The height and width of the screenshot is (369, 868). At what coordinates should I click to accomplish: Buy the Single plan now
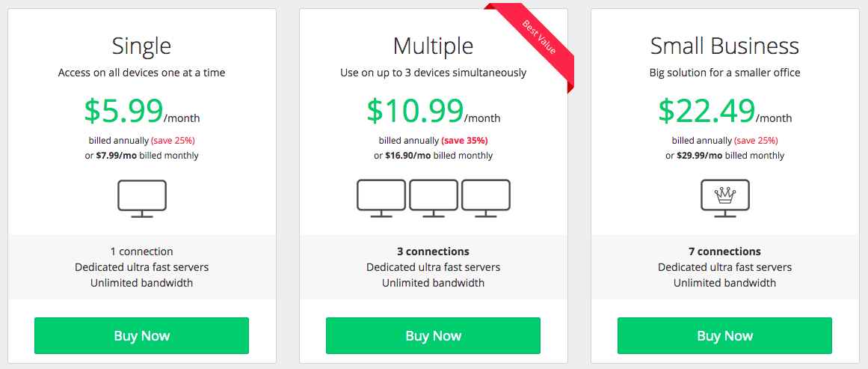pyautogui.click(x=142, y=336)
